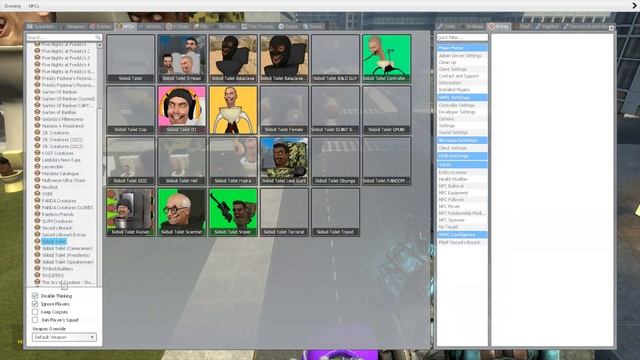Collapse the SNPC Configures category header
Viewport: 640px width, 360px height.
tap(462, 235)
